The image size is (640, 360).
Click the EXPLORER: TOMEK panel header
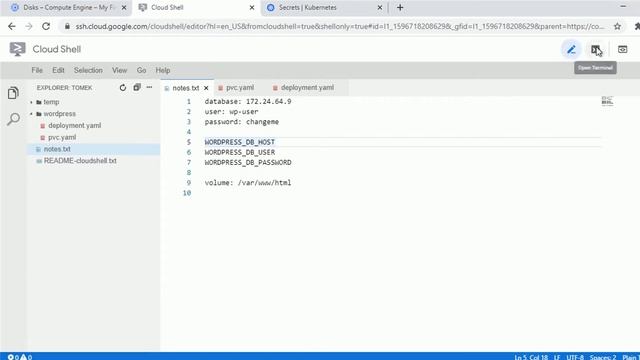click(x=64, y=88)
